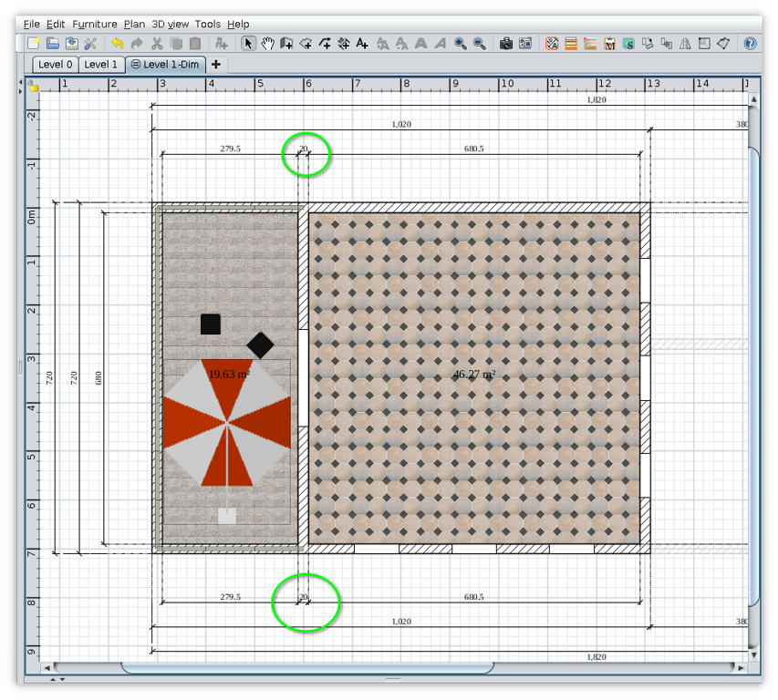
Task: Select the Level 1-Dim tab
Action: point(165,65)
